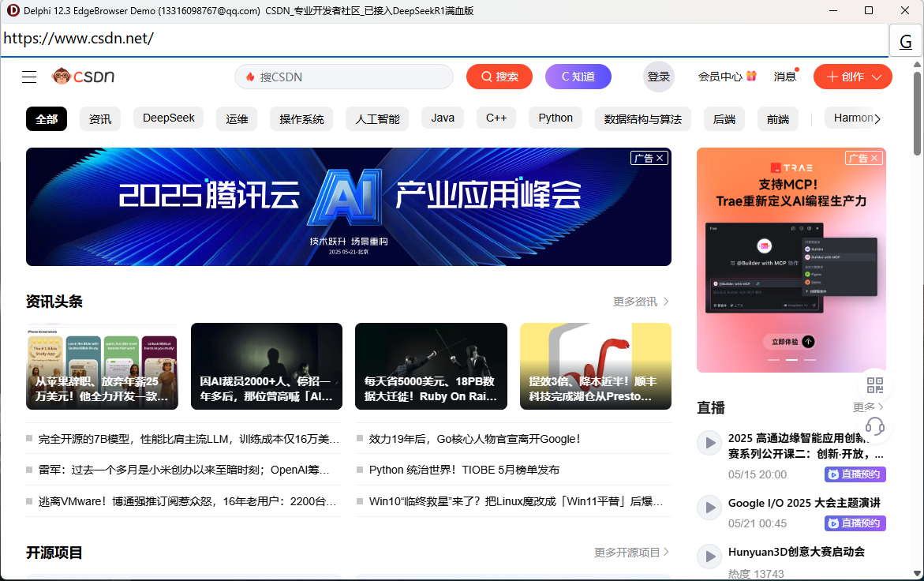Maximize the Delphi EdgeBrowser Demo window
Viewport: 924px width, 581px height.
(869, 10)
